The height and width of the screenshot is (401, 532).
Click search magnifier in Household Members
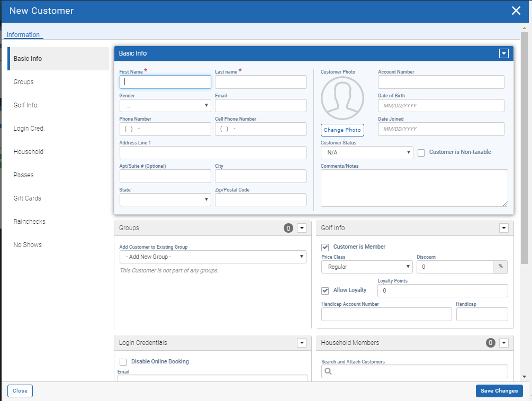pos(328,371)
